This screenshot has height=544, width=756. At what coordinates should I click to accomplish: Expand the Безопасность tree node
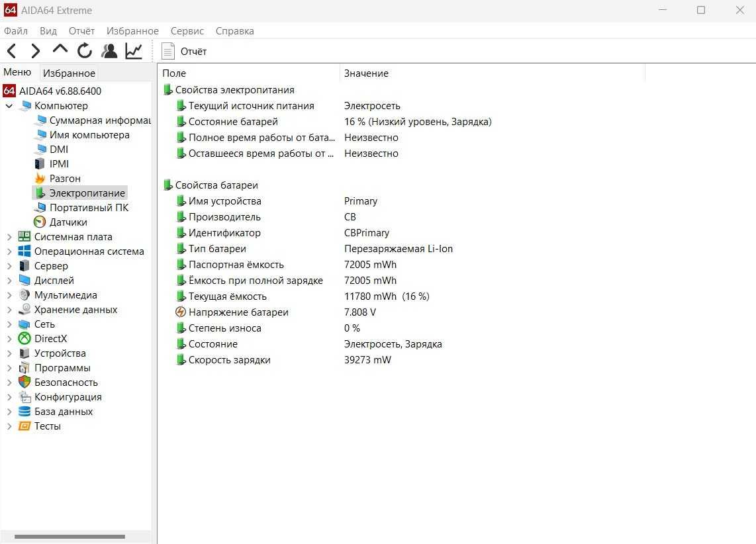9,383
